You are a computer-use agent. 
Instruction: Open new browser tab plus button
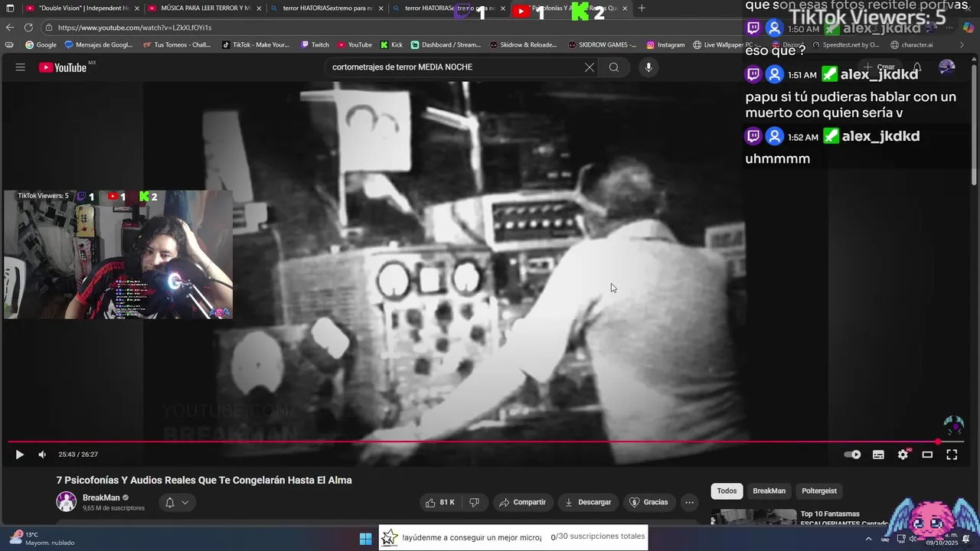(642, 8)
